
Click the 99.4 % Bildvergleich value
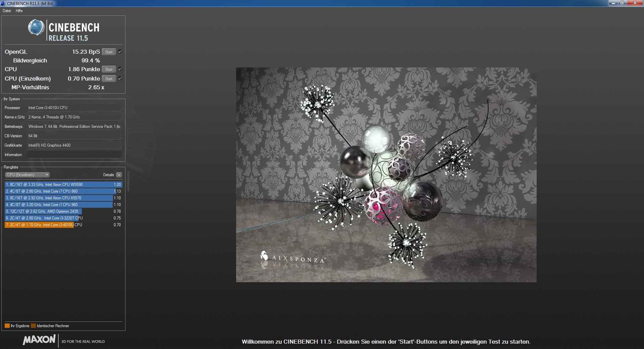pos(91,60)
